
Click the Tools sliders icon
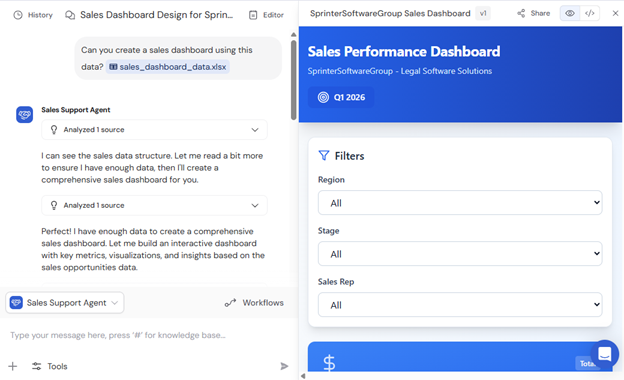[37, 366]
